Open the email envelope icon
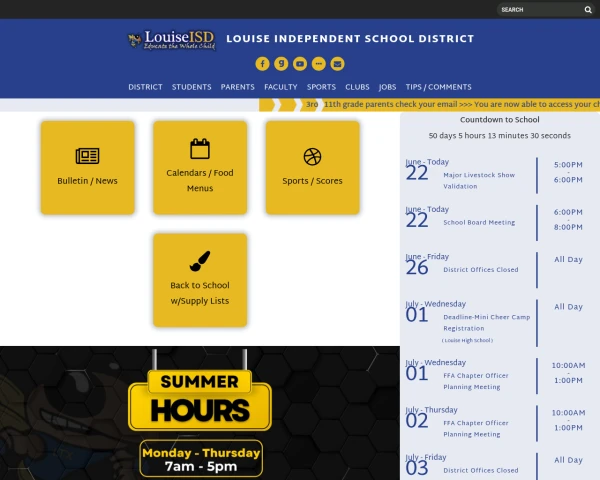Screen dimensions: 600x480 pyautogui.click(x=338, y=64)
